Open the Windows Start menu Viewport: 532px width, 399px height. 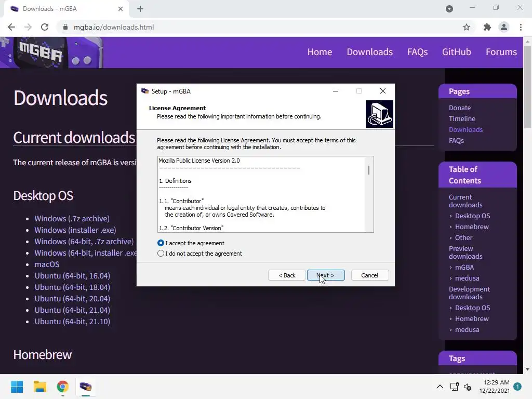tap(17, 387)
